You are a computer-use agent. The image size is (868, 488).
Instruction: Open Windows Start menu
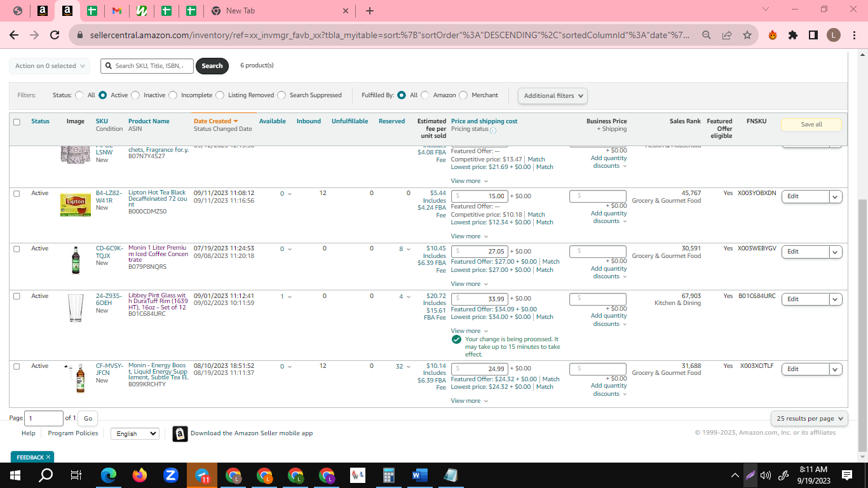(15, 475)
